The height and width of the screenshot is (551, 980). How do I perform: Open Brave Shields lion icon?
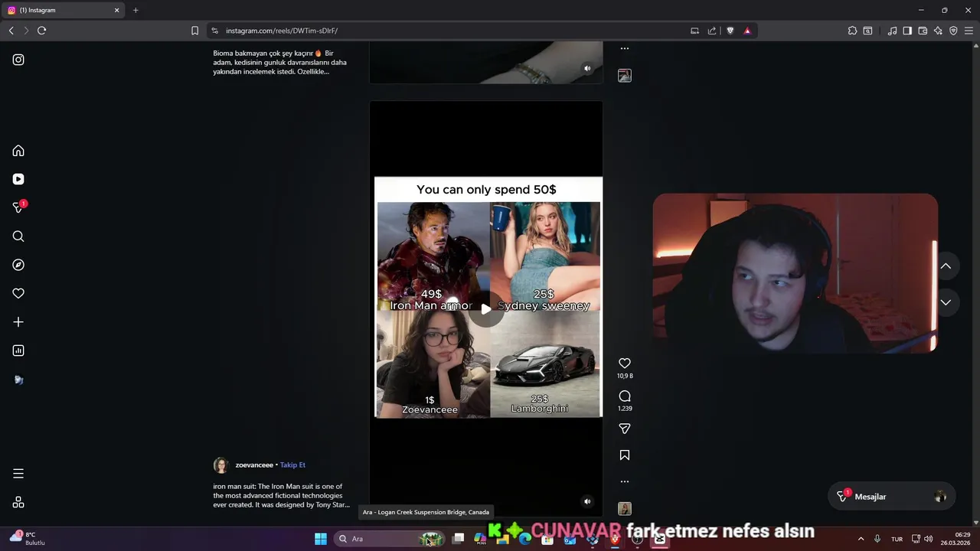(730, 31)
